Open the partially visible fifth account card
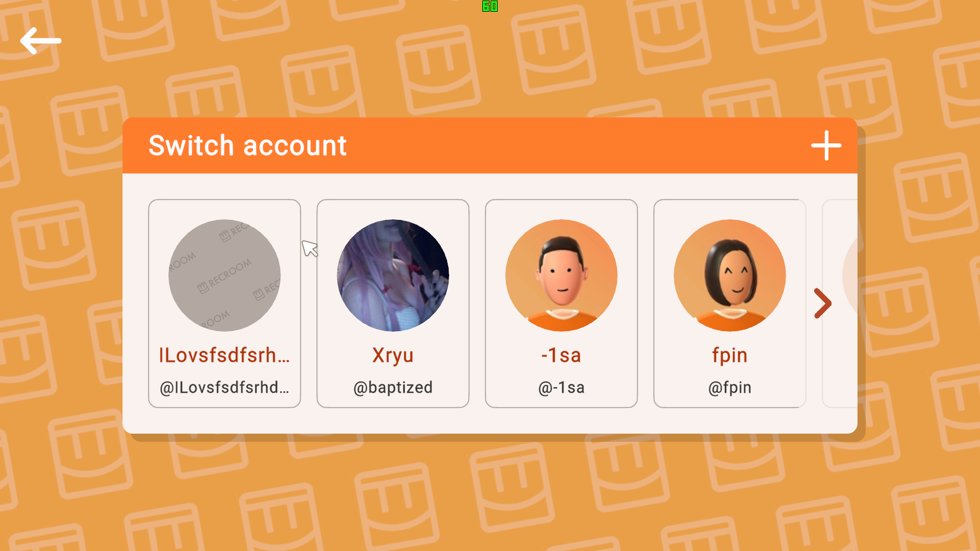This screenshot has height=551, width=980. (840, 304)
